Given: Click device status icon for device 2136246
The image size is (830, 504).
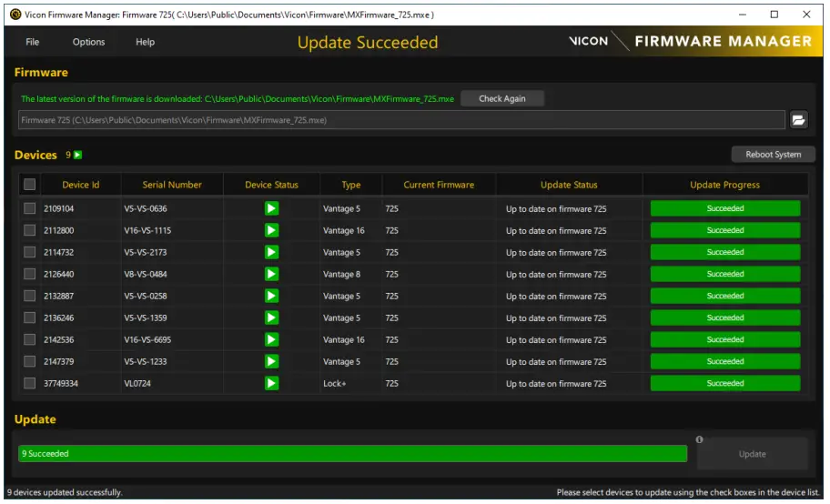Looking at the screenshot, I should (x=271, y=318).
